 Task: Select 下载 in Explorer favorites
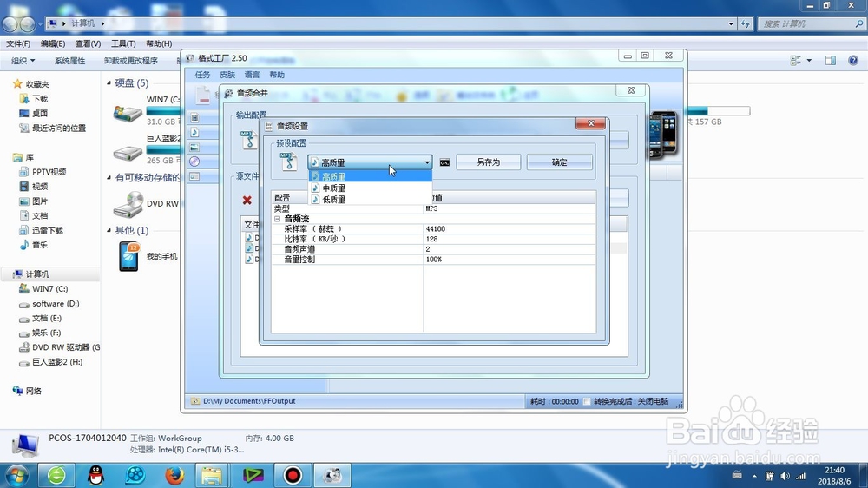click(x=40, y=99)
